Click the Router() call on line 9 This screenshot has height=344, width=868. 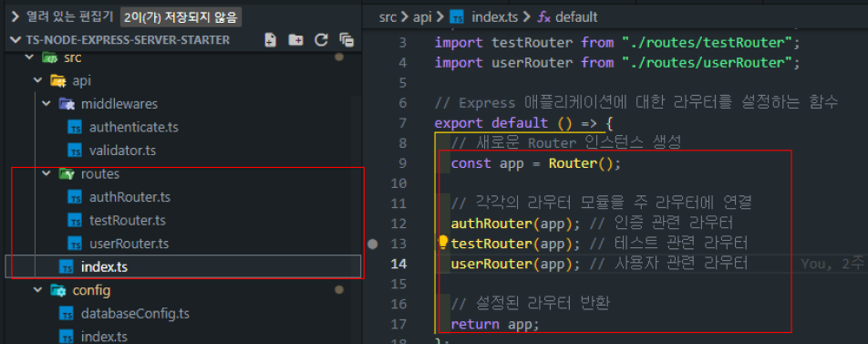pos(582,163)
